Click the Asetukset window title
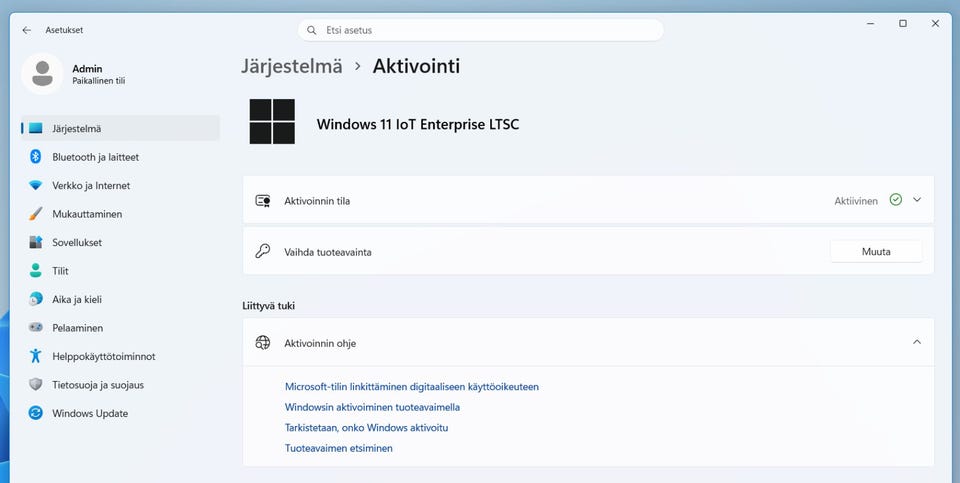Viewport: 960px width, 483px height. pos(64,30)
